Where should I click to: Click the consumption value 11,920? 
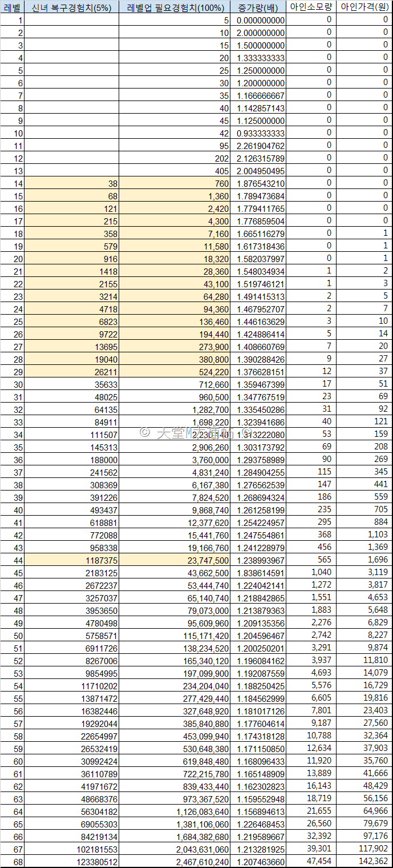(x=311, y=761)
